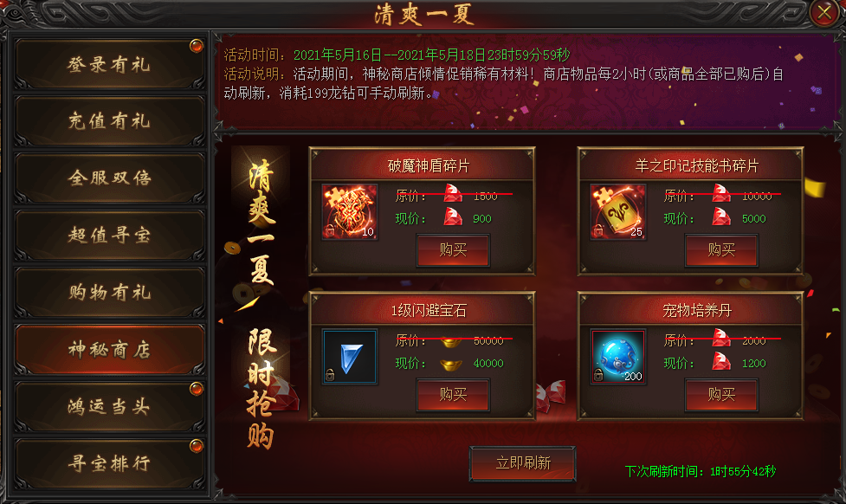The height and width of the screenshot is (504, 846).
Task: Click the 宠物培养丹 blue orb icon
Action: [617, 357]
